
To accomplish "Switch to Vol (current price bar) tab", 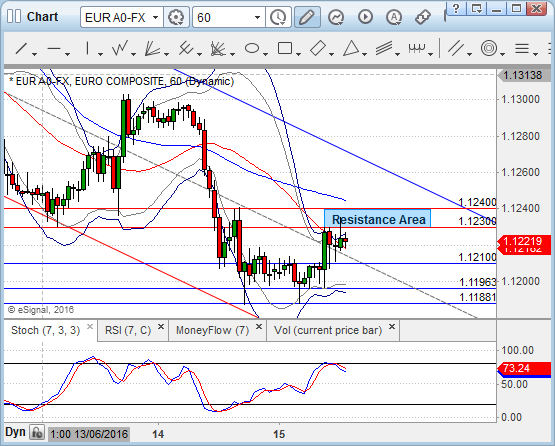I will [x=328, y=330].
